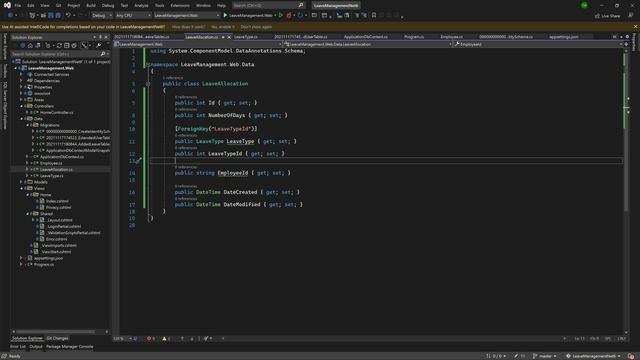Click the pencil pending changes icon in status bar

coord(516,356)
